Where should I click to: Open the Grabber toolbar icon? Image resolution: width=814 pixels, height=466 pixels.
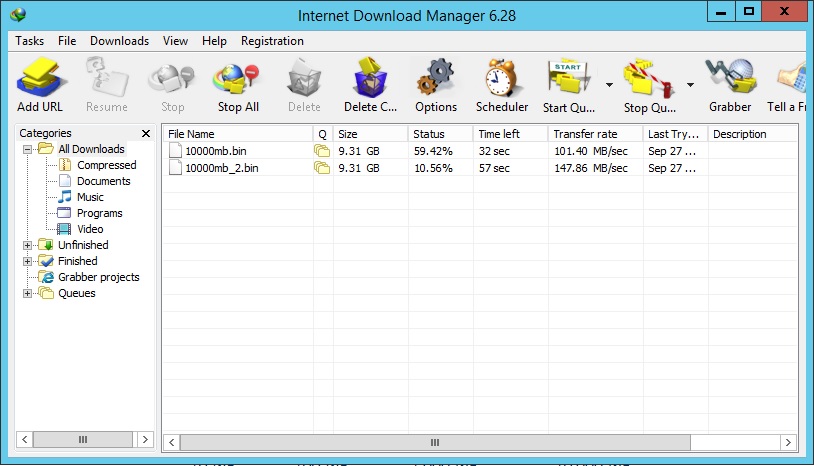730,78
